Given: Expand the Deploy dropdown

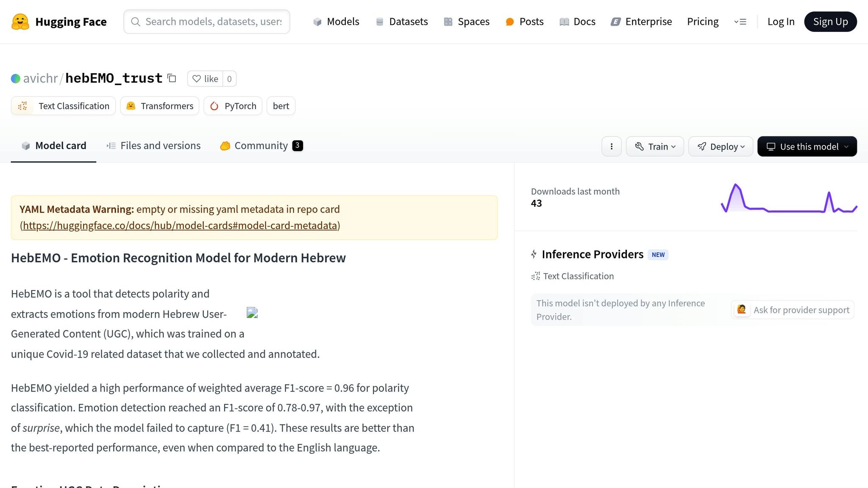Looking at the screenshot, I should pyautogui.click(x=721, y=147).
